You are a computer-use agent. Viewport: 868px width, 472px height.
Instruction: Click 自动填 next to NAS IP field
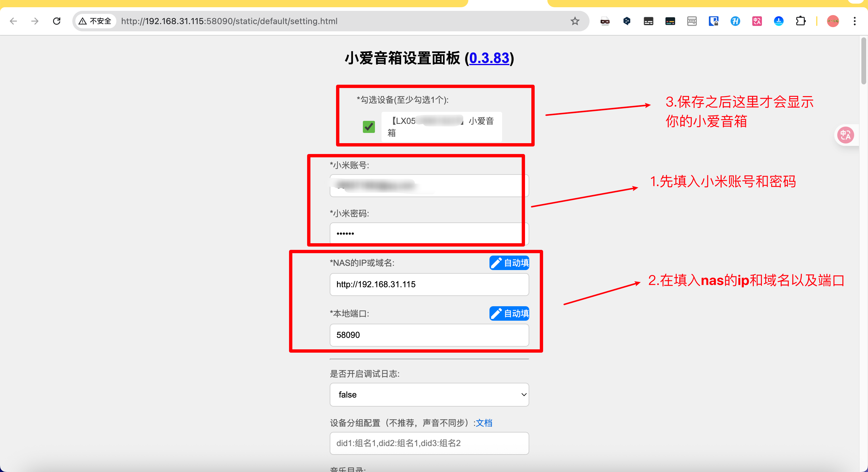pyautogui.click(x=509, y=263)
